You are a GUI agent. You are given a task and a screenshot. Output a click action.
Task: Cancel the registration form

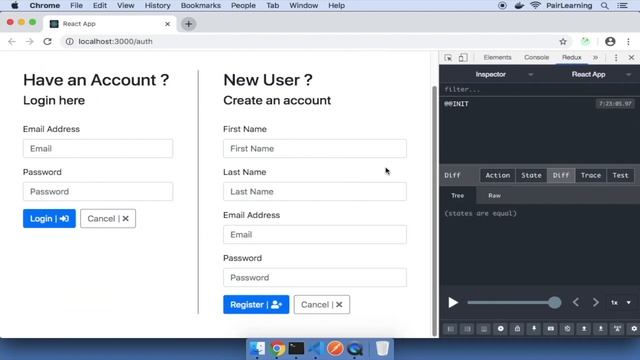(x=322, y=304)
